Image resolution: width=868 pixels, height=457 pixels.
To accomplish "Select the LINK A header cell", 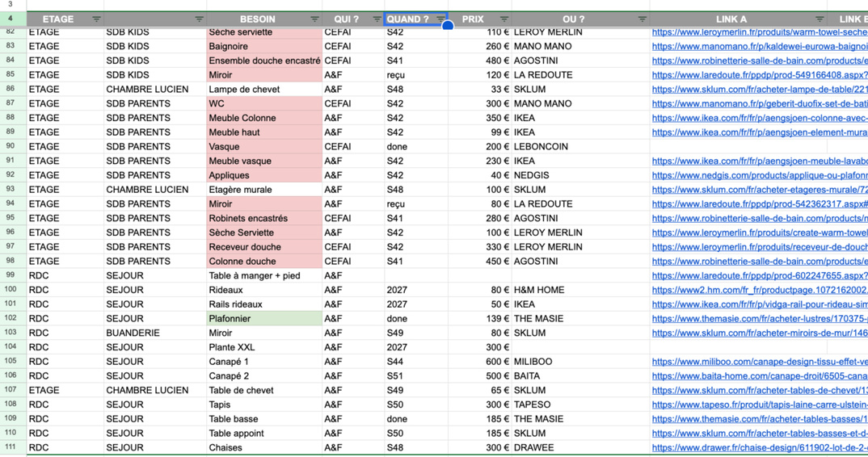I will [739, 19].
